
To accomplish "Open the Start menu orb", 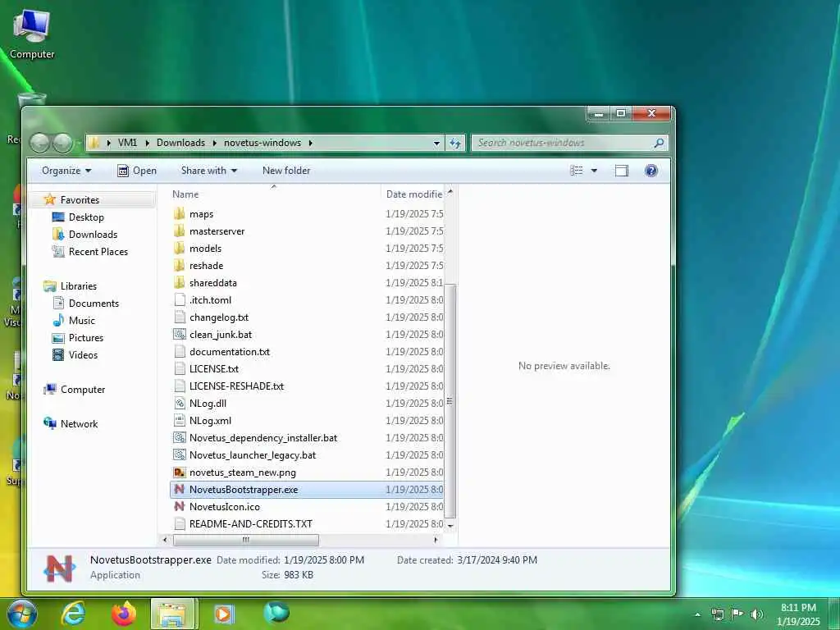I will tap(22, 614).
